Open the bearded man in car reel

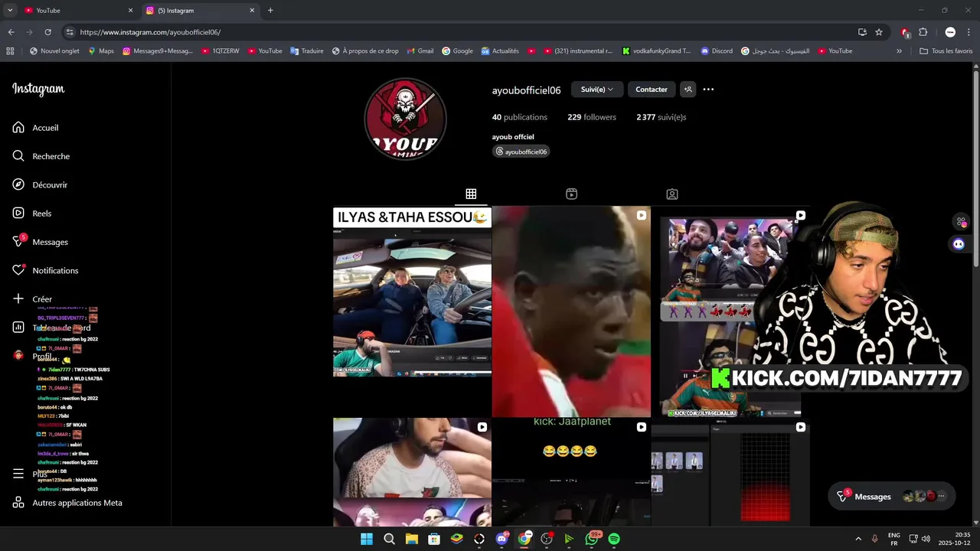coord(412,472)
